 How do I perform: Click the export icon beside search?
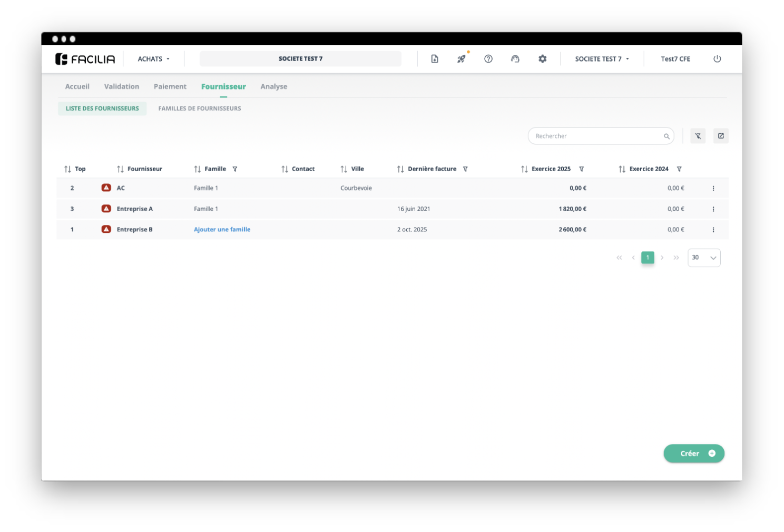(x=721, y=136)
